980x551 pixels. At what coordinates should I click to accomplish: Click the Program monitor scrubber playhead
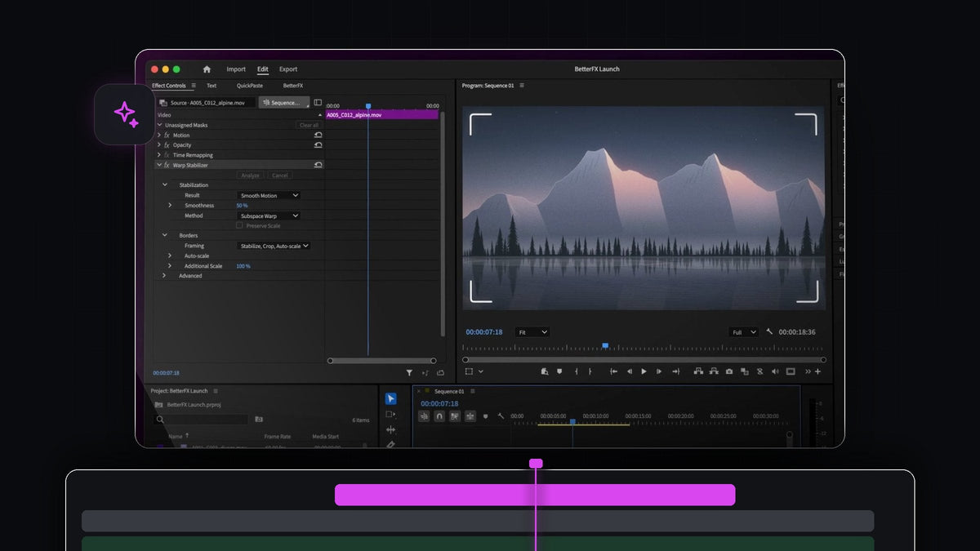coord(605,346)
